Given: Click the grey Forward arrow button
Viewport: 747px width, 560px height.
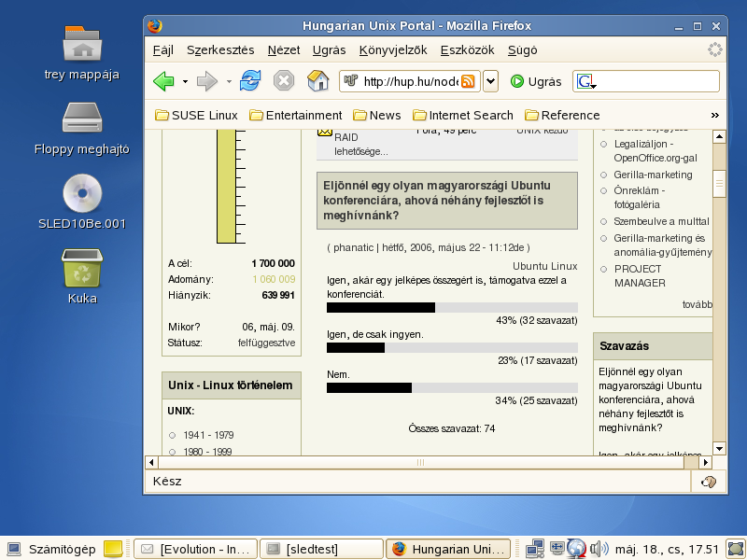Looking at the screenshot, I should 206,81.
